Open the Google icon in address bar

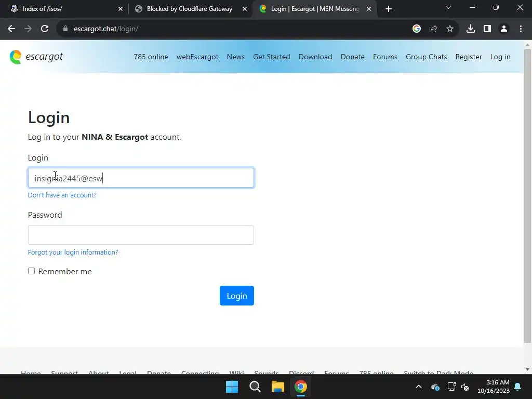point(417,29)
